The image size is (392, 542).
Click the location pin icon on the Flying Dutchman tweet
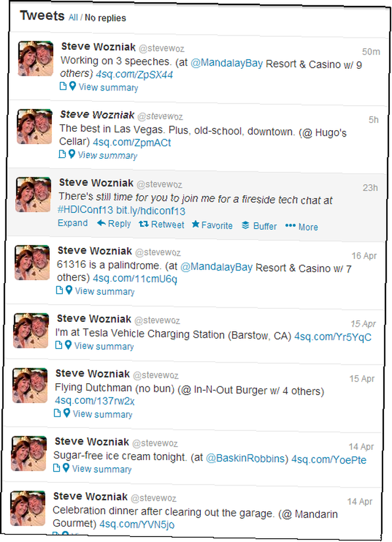pyautogui.click(x=67, y=412)
